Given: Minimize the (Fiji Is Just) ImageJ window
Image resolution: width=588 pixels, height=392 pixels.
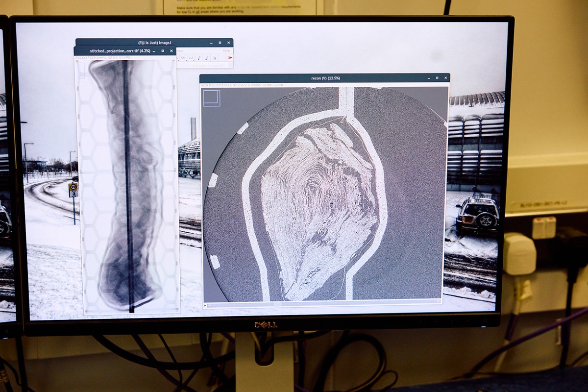Looking at the screenshot, I should (211, 43).
